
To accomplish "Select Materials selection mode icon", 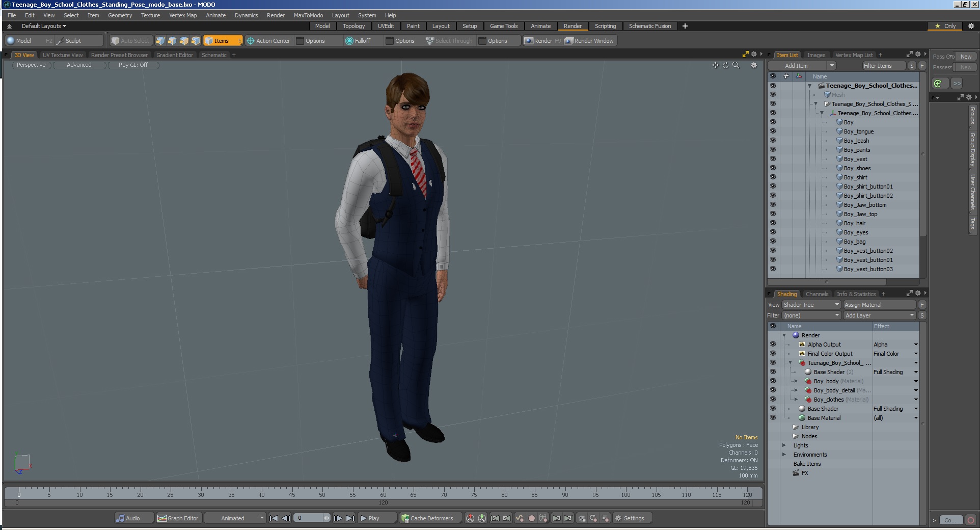I will click(x=196, y=41).
